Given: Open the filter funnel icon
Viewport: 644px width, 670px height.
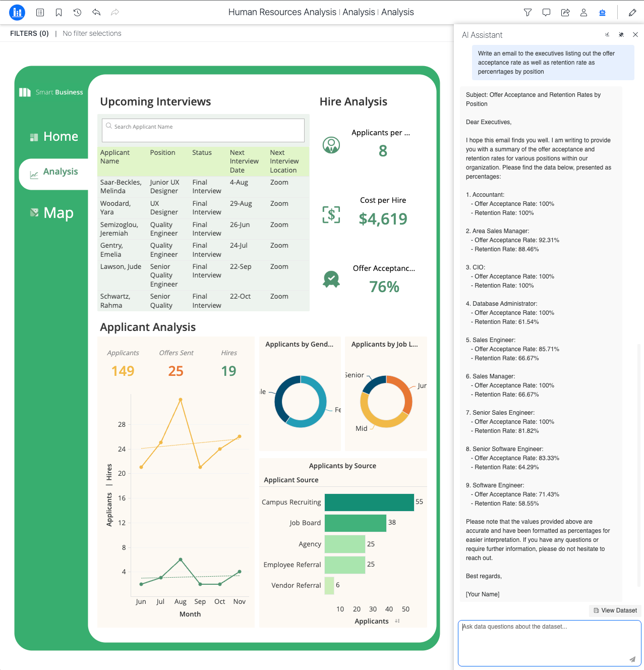Looking at the screenshot, I should pyautogui.click(x=528, y=13).
